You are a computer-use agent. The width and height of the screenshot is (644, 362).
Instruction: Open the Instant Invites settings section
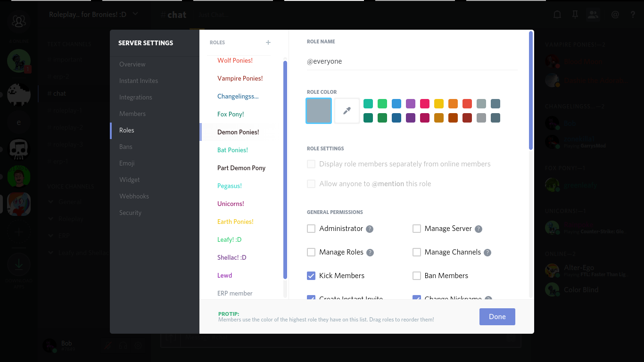[x=155, y=81]
